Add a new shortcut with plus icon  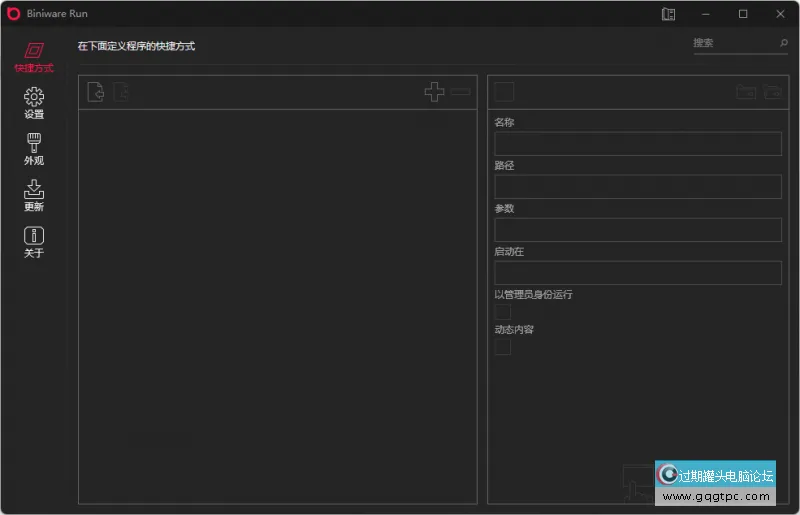(x=434, y=92)
